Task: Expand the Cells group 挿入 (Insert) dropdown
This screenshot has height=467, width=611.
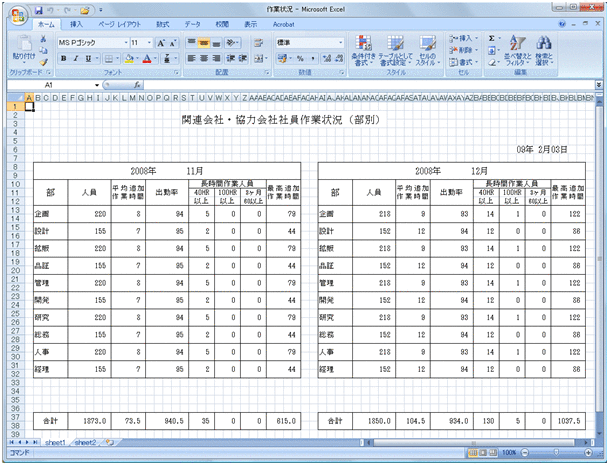Action: tap(476, 38)
